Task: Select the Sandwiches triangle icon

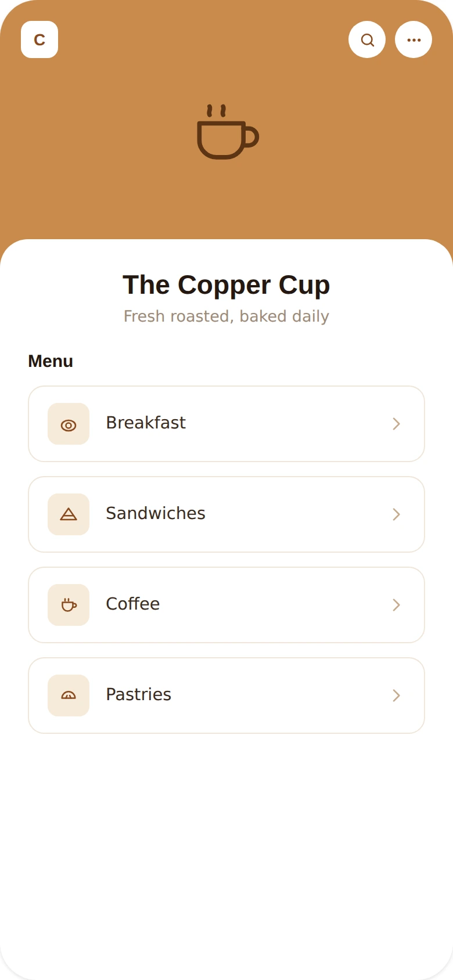Action: (x=69, y=514)
